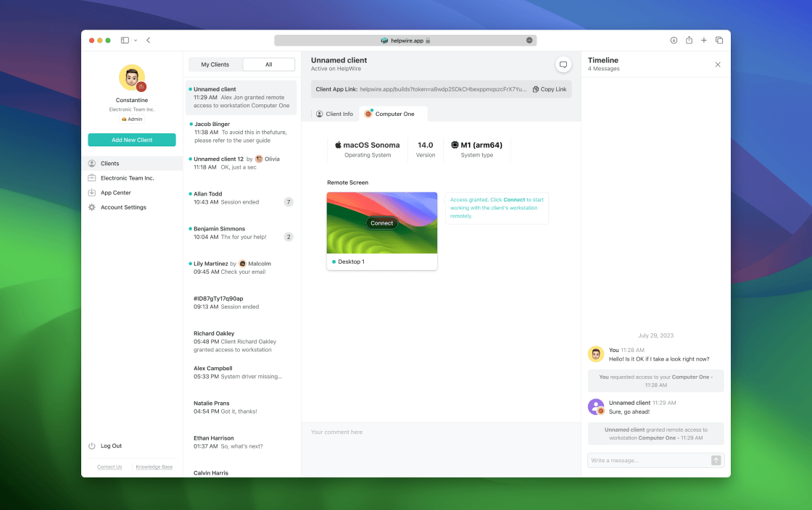Click Benjamin Simmons' unread badge 2
812x510 pixels.
pyautogui.click(x=289, y=237)
